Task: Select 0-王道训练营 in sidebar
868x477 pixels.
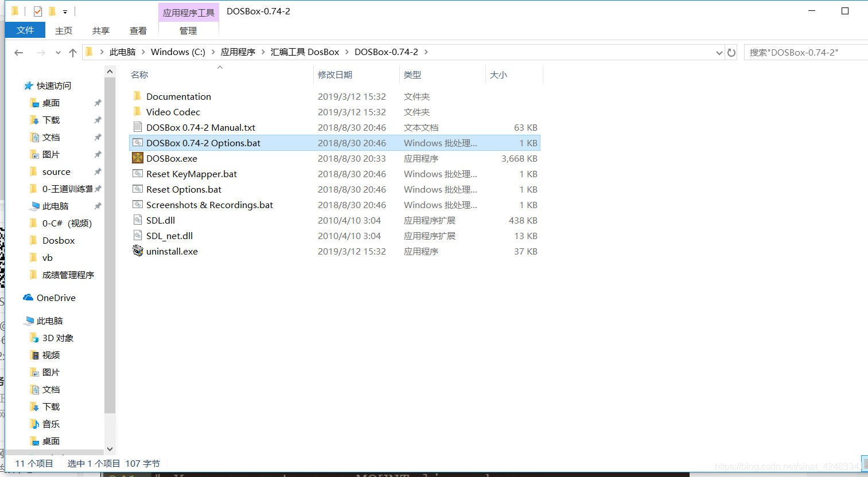Action: coord(67,189)
